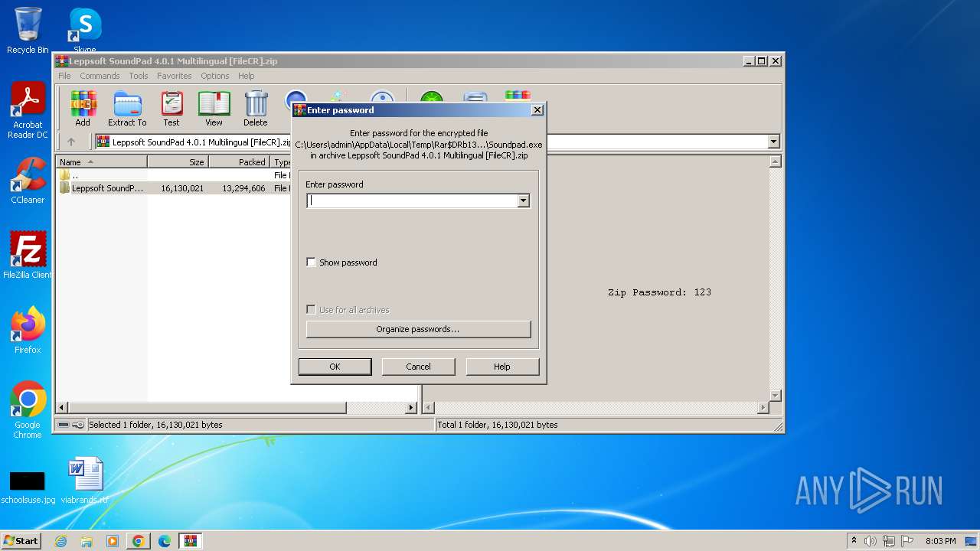Open Acrobat Reader DC desktop shortcut
The height and width of the screenshot is (551, 980).
click(x=28, y=111)
